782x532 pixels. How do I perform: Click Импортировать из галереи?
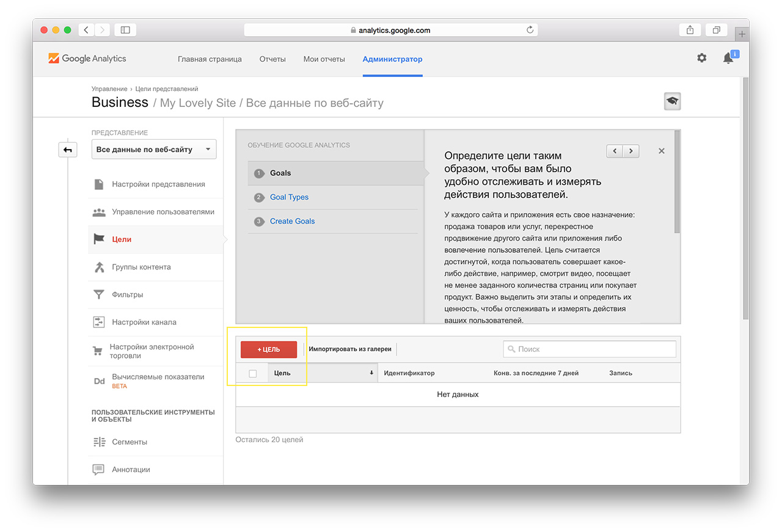click(349, 349)
